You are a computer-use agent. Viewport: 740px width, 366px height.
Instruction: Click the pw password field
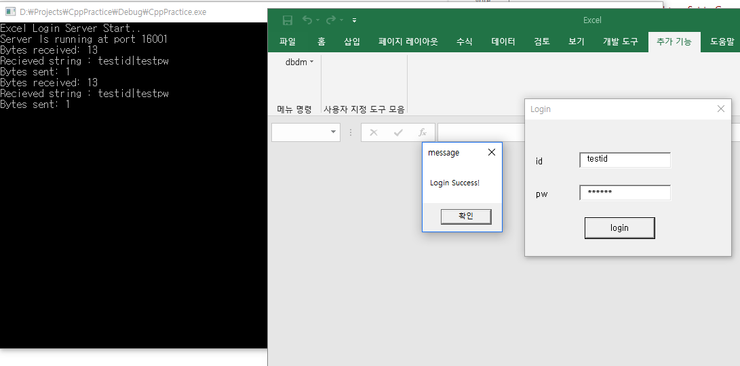pyautogui.click(x=625, y=192)
